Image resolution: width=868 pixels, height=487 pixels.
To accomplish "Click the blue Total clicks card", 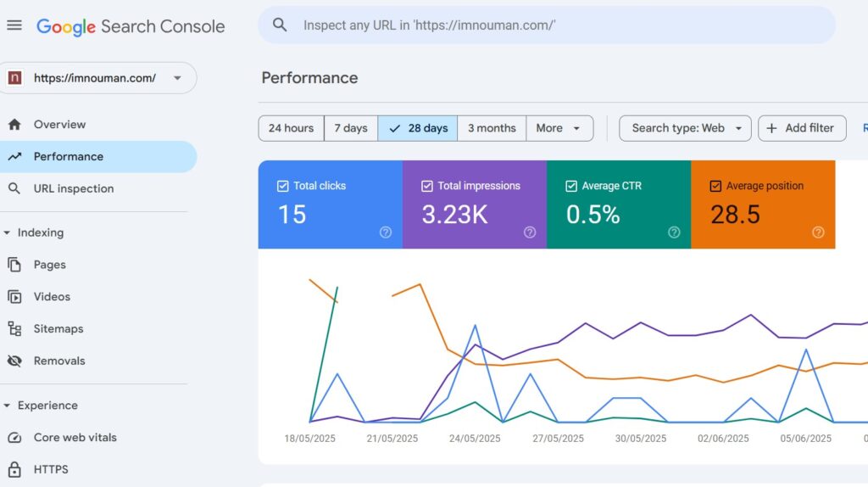I will (331, 204).
